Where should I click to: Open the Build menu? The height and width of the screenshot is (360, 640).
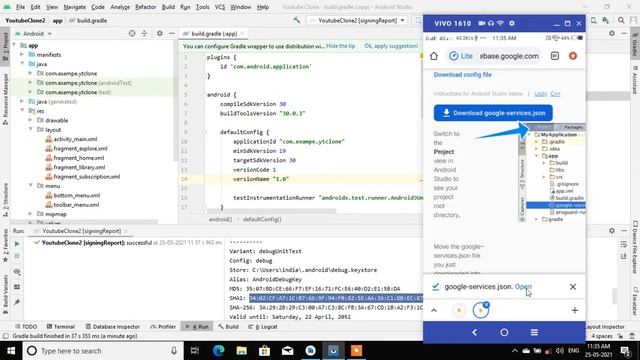[x=168, y=7]
